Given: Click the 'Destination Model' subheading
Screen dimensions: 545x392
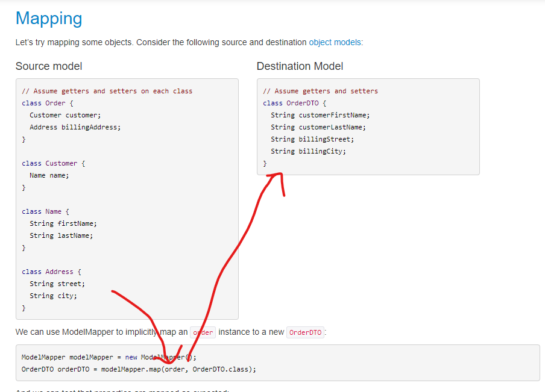Looking at the screenshot, I should point(300,66).
